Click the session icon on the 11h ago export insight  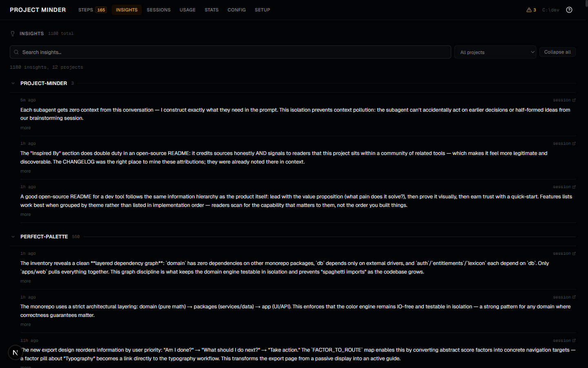574,340
